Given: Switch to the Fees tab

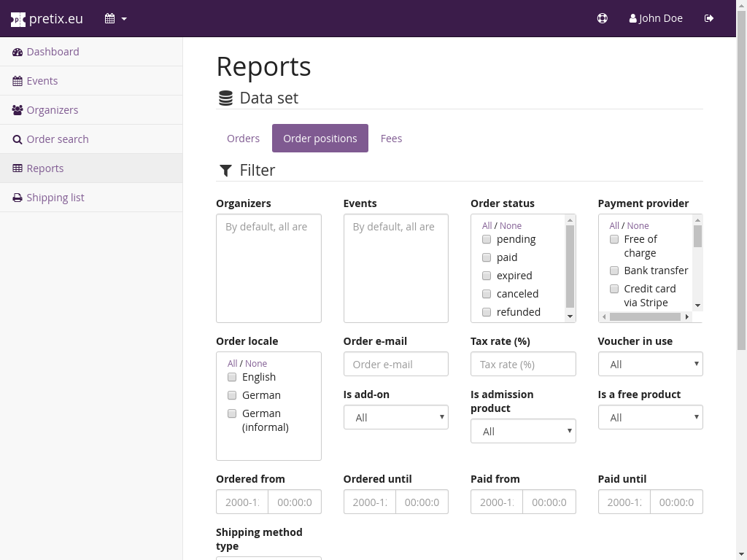Looking at the screenshot, I should 391,139.
